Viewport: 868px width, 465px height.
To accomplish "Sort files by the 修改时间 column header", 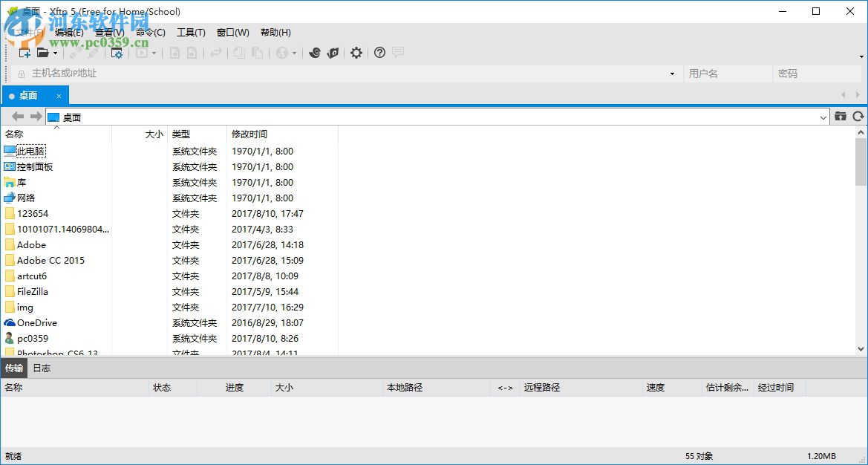I will 249,134.
